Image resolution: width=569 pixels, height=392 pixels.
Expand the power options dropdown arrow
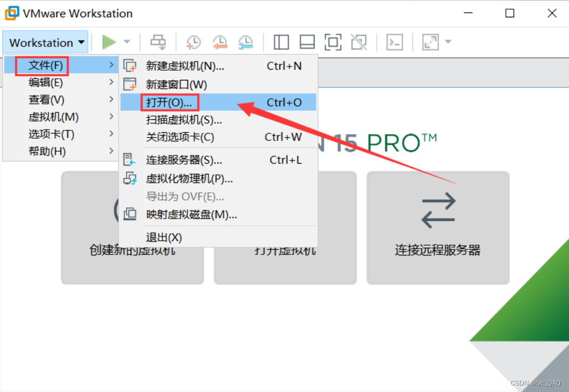127,42
